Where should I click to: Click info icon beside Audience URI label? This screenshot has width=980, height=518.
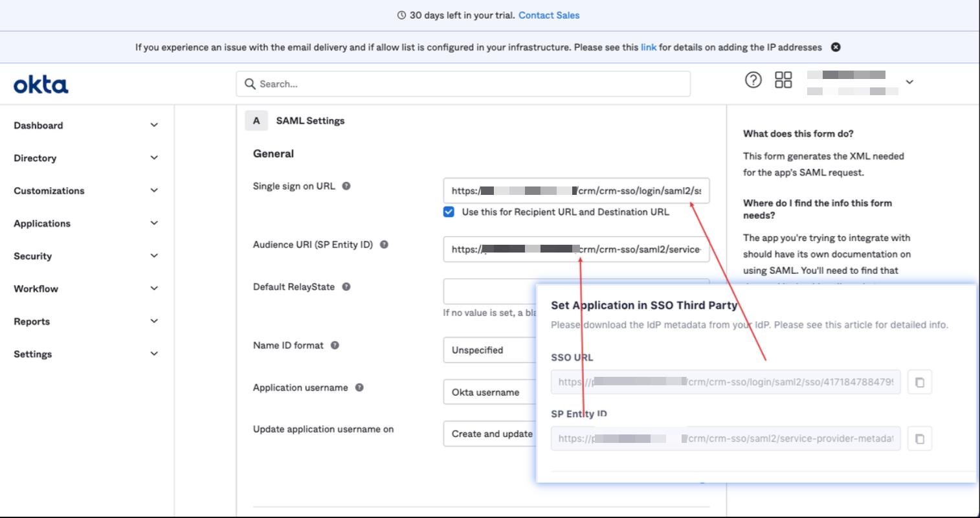[x=384, y=245]
